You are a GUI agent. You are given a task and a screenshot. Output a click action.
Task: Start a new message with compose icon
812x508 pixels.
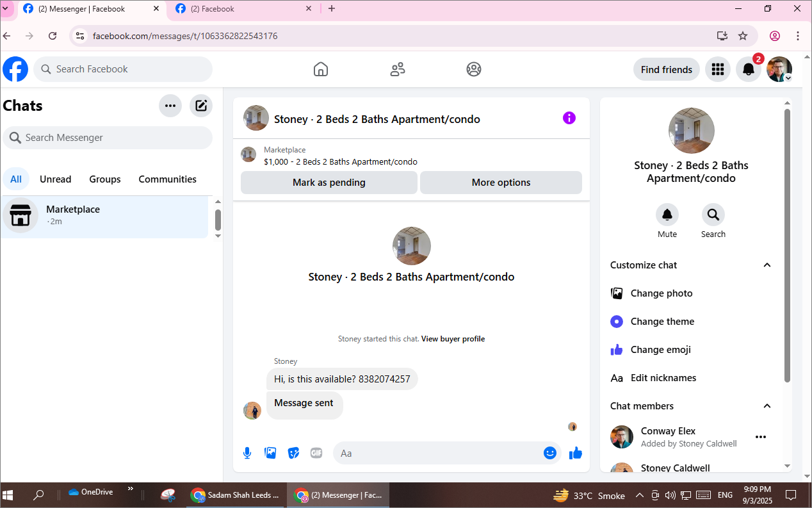[201, 106]
